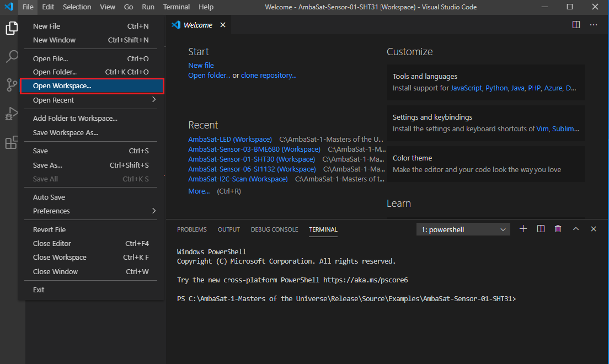Choose Close Window menu entry
Screen dimensions: 609x364
(x=92, y=271)
